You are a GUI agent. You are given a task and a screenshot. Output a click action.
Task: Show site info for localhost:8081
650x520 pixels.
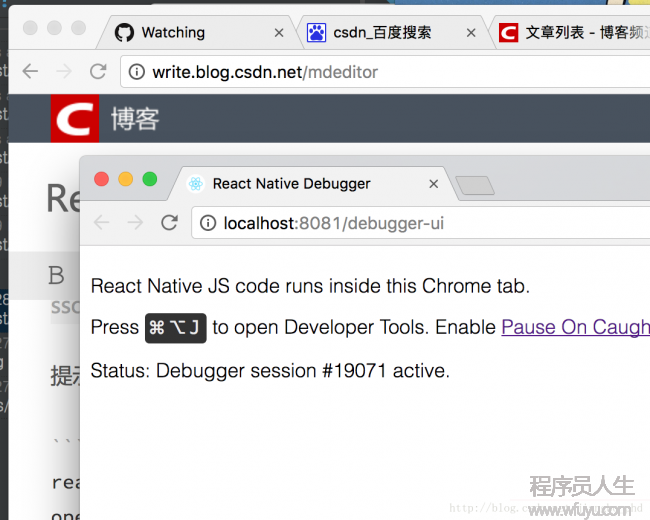click(x=208, y=223)
